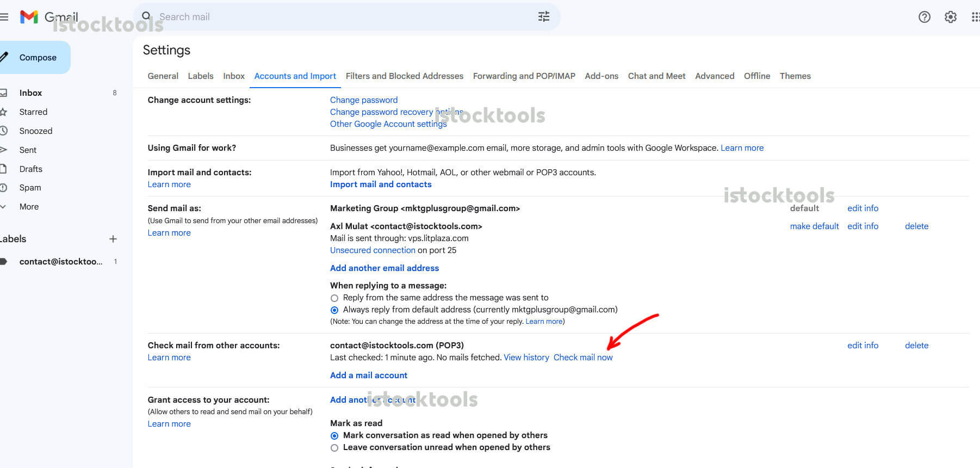
Task: Select Leave conversation unread option
Action: pyautogui.click(x=334, y=448)
